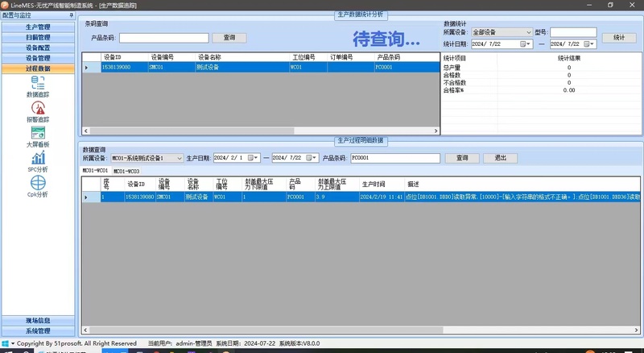Open the 生产日期 end date 2024/7/22 picker
This screenshot has height=353, width=644.
tap(312, 158)
